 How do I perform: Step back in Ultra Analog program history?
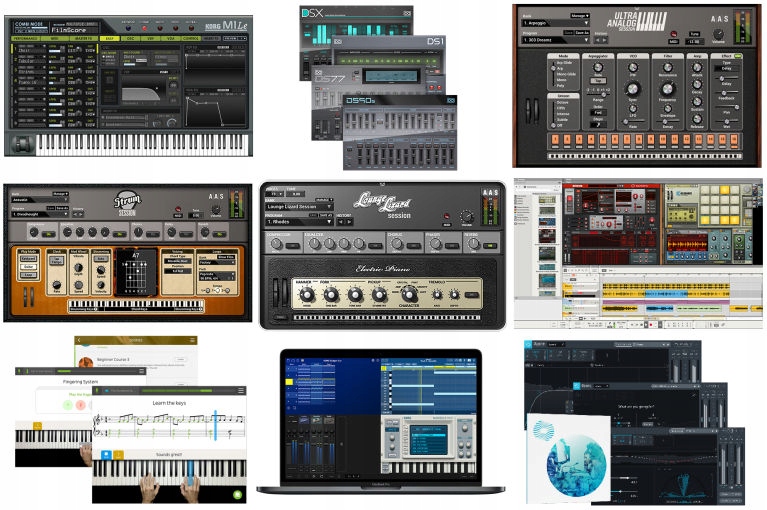click(x=597, y=40)
